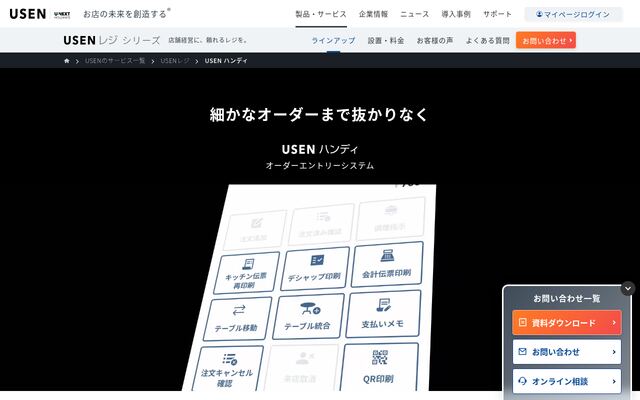Open the 企業情報 menu
Image resolution: width=640 pixels, height=400 pixels.
[373, 14]
